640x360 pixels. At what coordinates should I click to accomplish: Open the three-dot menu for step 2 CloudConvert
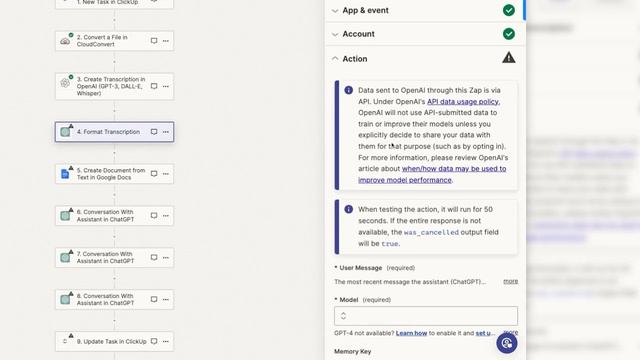pos(166,41)
